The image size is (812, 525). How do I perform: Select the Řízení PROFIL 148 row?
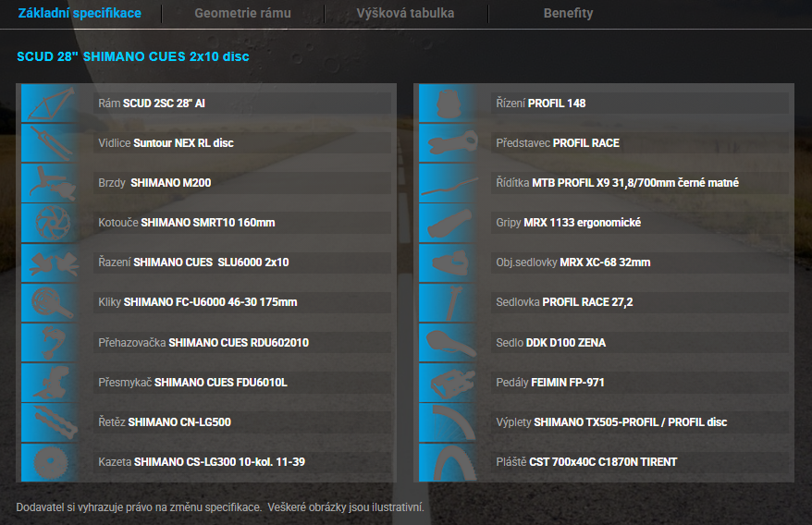point(640,103)
